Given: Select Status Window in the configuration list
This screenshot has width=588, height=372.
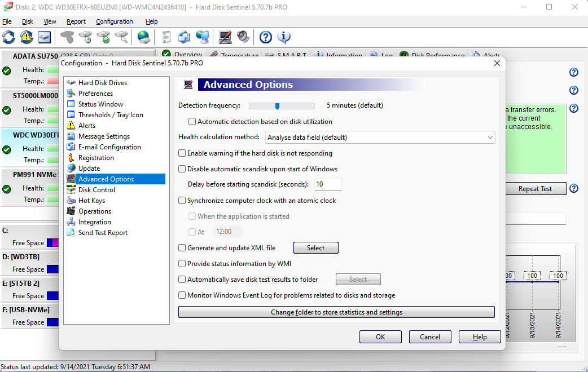Looking at the screenshot, I should [x=100, y=104].
